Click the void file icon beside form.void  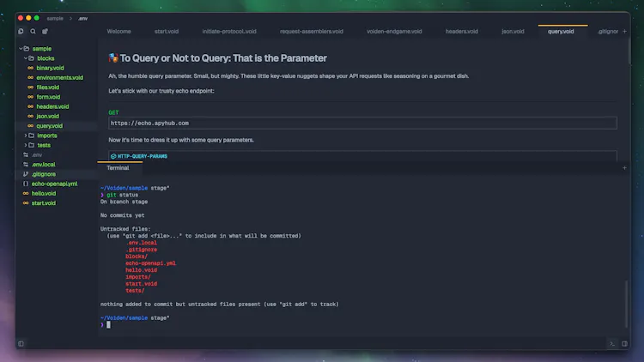[x=30, y=97]
